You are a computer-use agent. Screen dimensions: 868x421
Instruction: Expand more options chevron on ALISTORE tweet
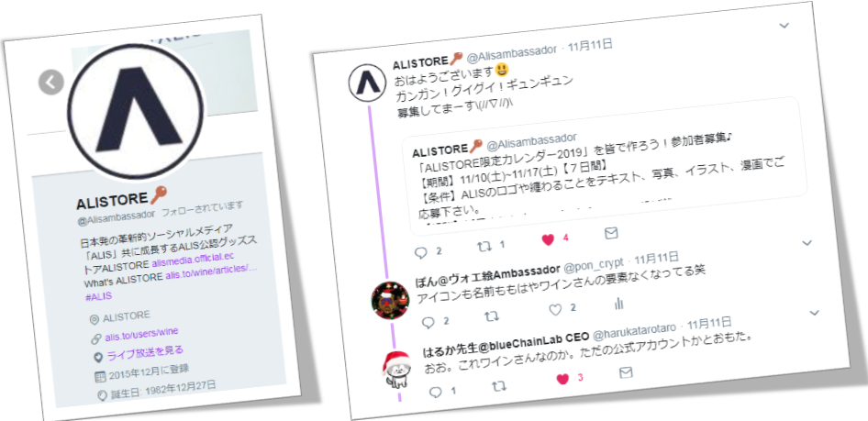coord(784,25)
